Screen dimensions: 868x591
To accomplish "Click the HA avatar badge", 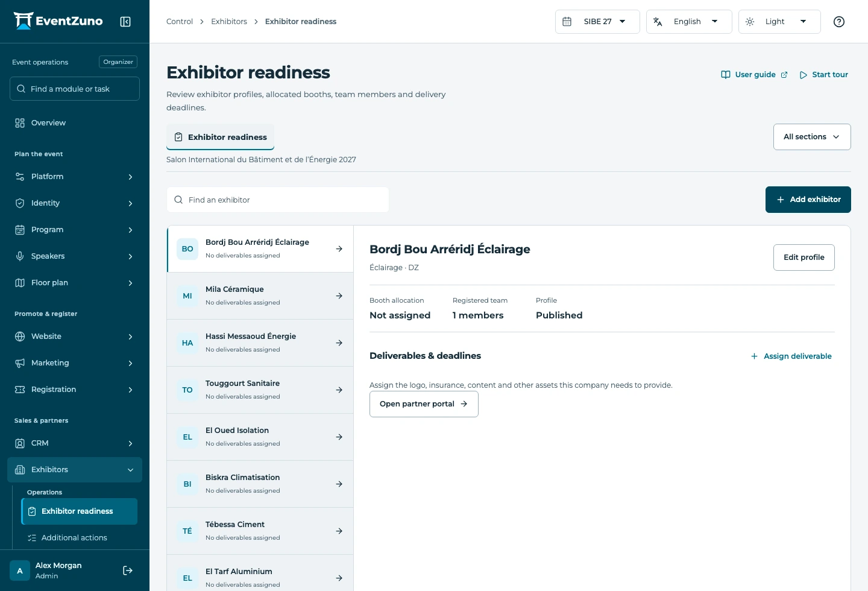I will [x=187, y=343].
